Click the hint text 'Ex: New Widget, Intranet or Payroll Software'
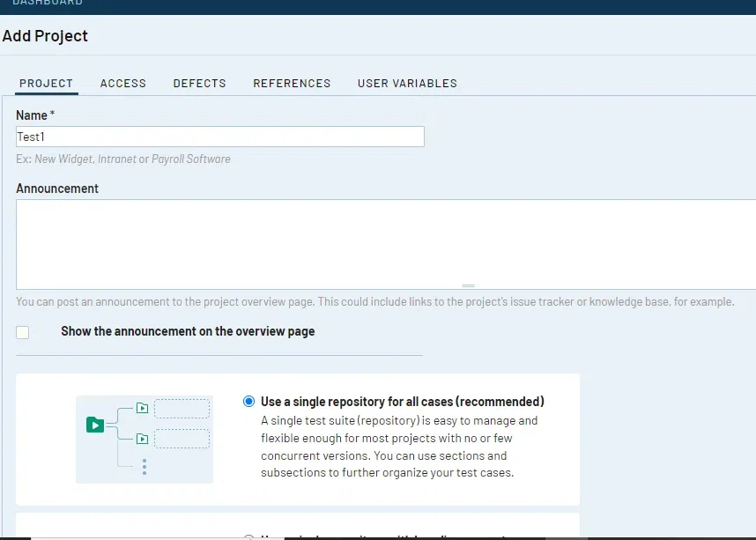 pos(123,159)
